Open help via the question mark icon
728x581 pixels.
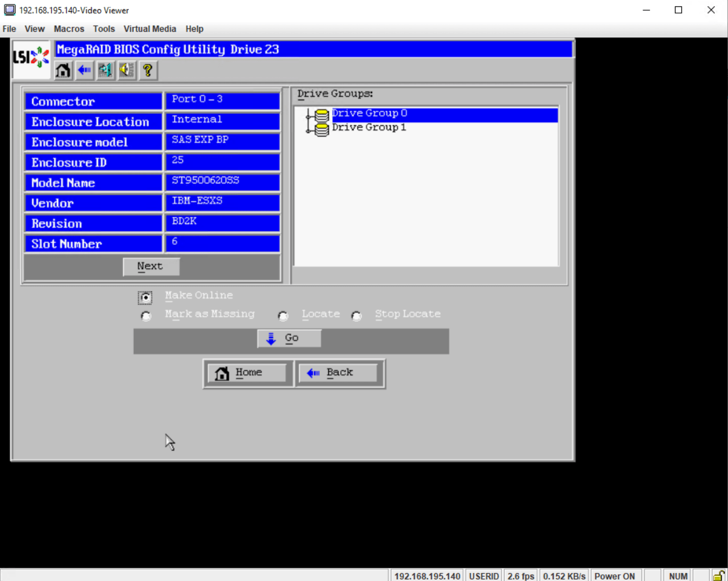coord(147,70)
